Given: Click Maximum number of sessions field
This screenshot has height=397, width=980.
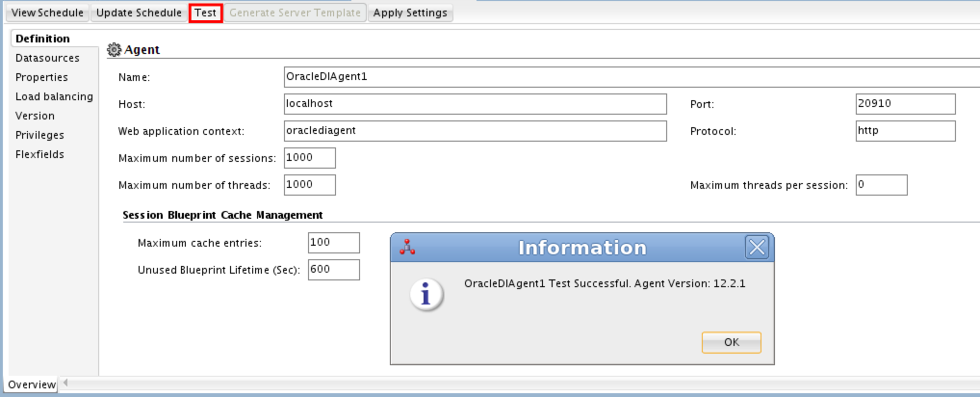Looking at the screenshot, I should [309, 158].
